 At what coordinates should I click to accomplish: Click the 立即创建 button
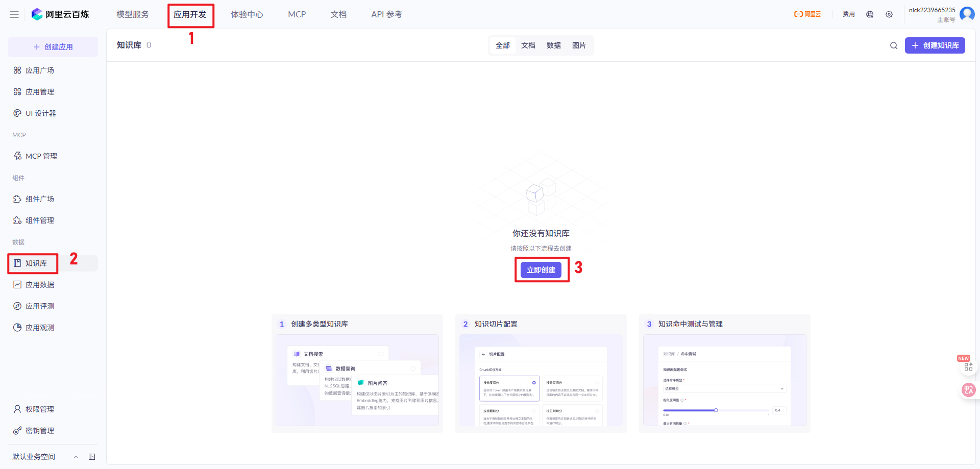[x=541, y=270]
